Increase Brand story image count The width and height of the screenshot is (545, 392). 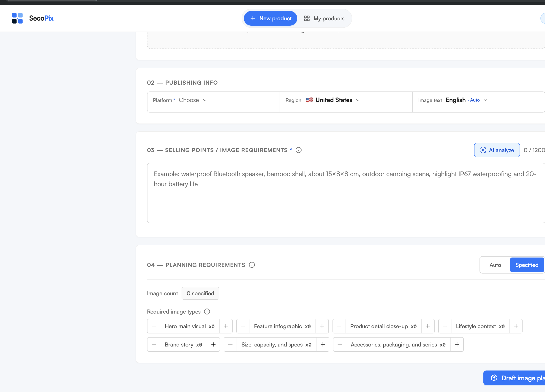(213, 344)
